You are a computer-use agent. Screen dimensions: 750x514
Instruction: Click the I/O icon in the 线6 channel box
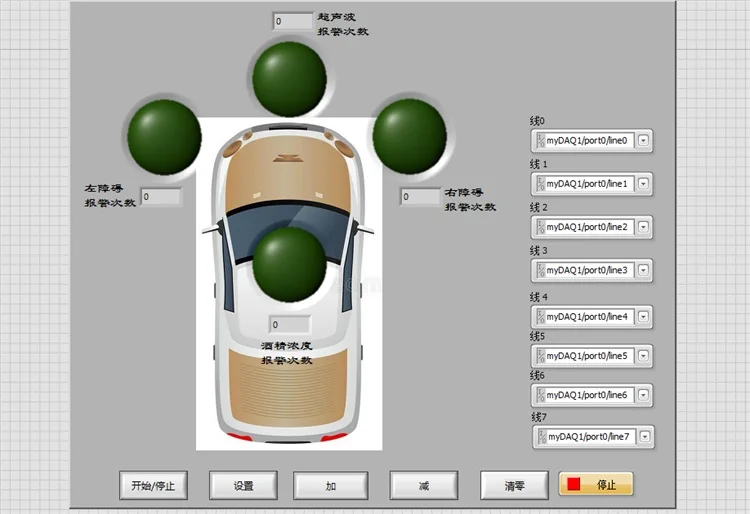click(540, 395)
